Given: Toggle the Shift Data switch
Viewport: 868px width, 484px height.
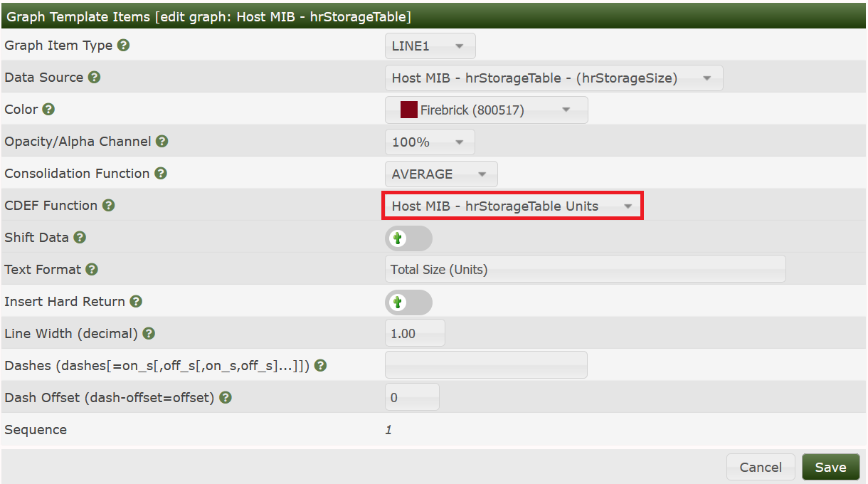Looking at the screenshot, I should [x=408, y=238].
